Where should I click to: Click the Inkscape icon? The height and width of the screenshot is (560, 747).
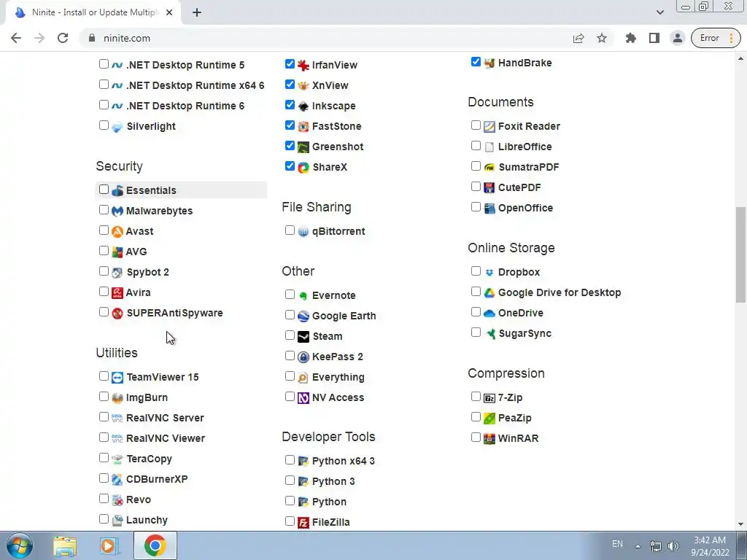point(303,106)
